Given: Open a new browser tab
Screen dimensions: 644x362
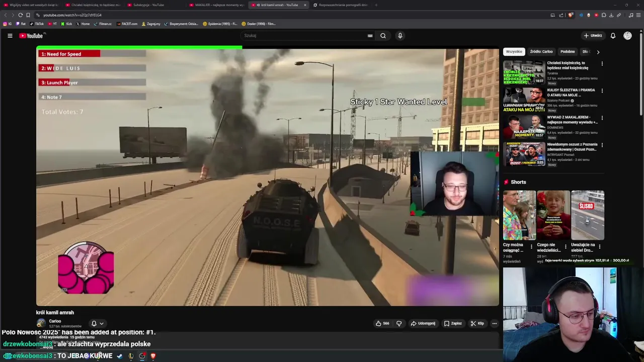Looking at the screenshot, I should (376, 5).
